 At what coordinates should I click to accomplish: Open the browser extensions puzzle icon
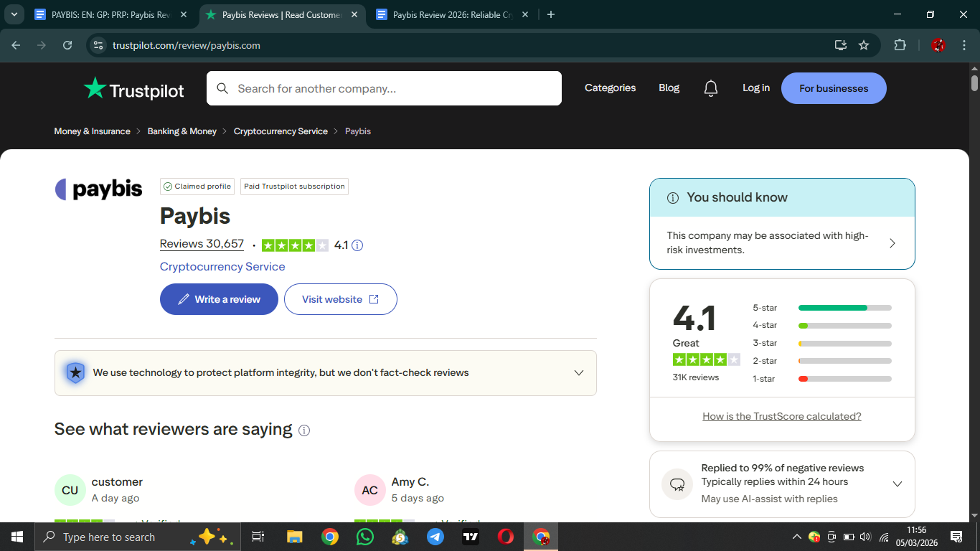[900, 45]
